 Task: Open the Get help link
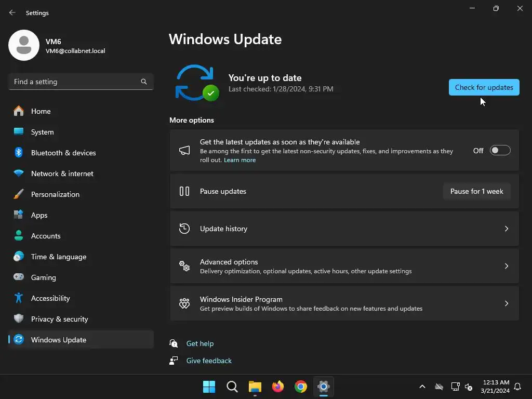coord(200,343)
